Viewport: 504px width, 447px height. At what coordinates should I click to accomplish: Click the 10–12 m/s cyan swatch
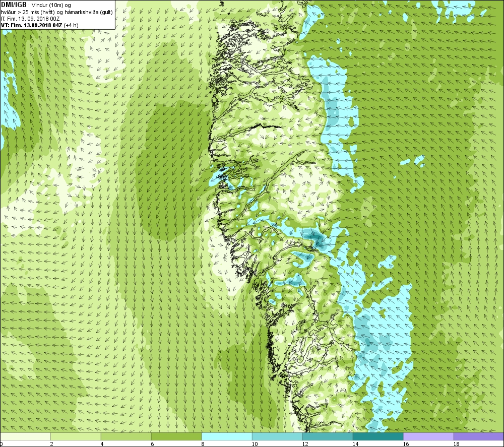click(277, 436)
